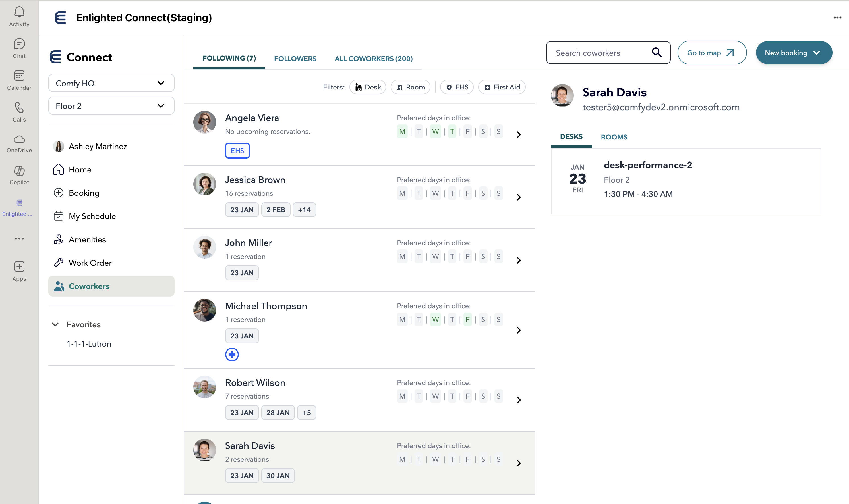This screenshot has width=849, height=504.
Task: Open Amenities in Connect menu
Action: [x=111, y=239]
